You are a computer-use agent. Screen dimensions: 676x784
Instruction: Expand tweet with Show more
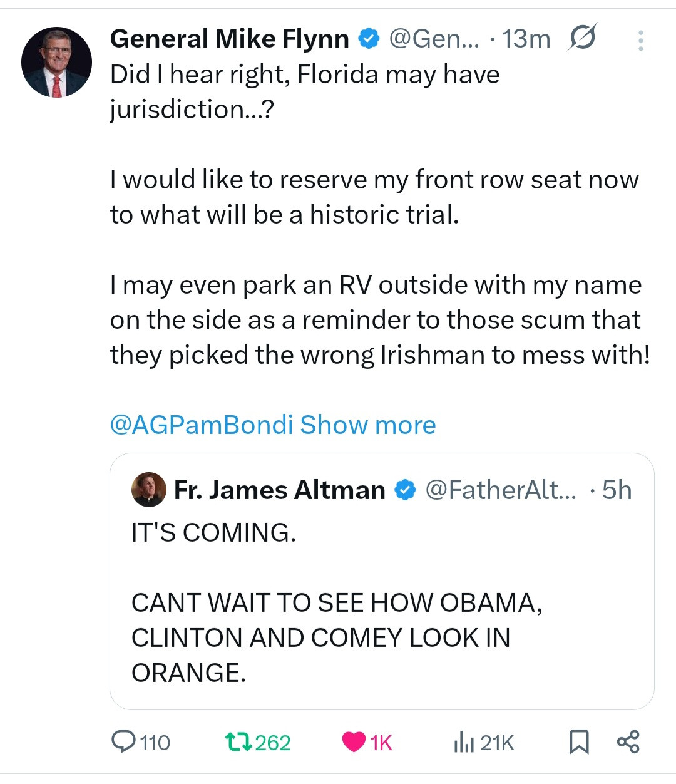coord(368,425)
